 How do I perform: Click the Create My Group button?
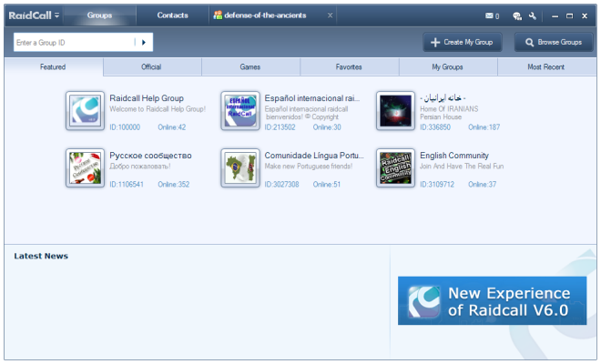[463, 42]
